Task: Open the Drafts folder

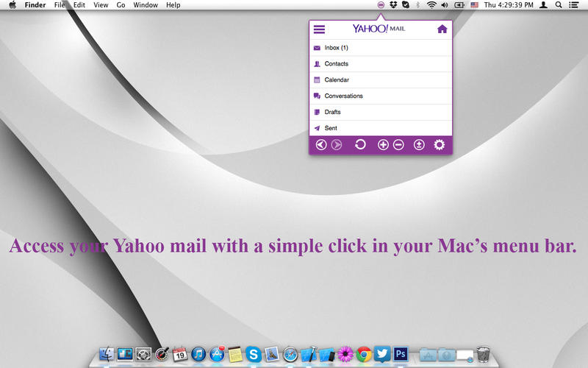Action: [x=381, y=112]
